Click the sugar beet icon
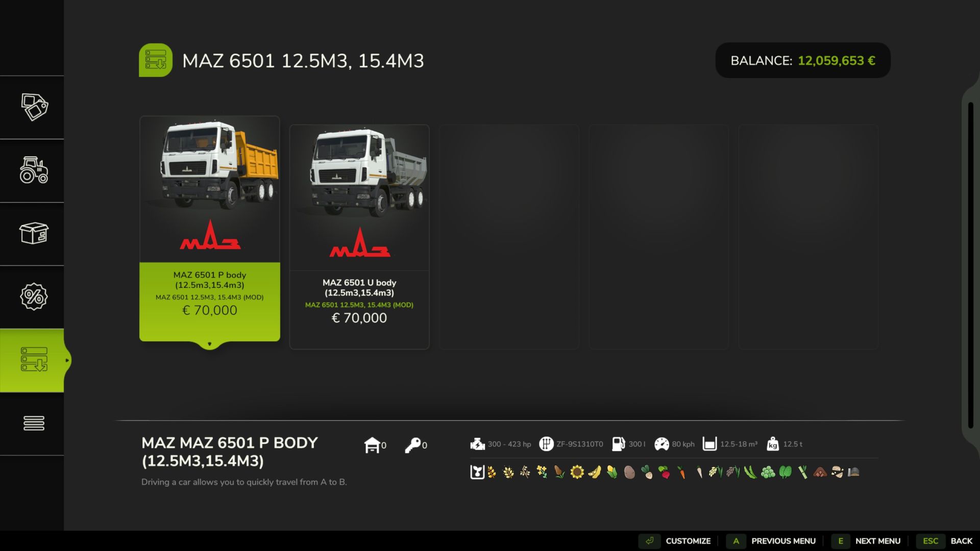 (x=647, y=472)
